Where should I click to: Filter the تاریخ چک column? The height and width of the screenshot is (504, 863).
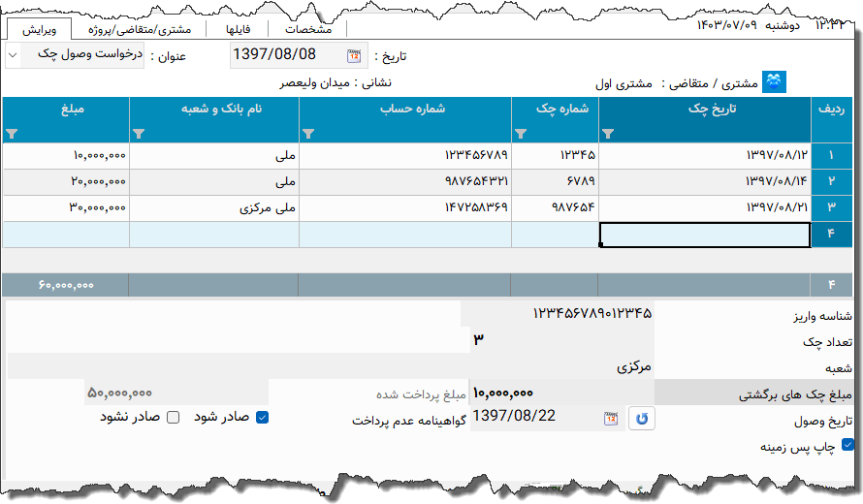coord(608,134)
